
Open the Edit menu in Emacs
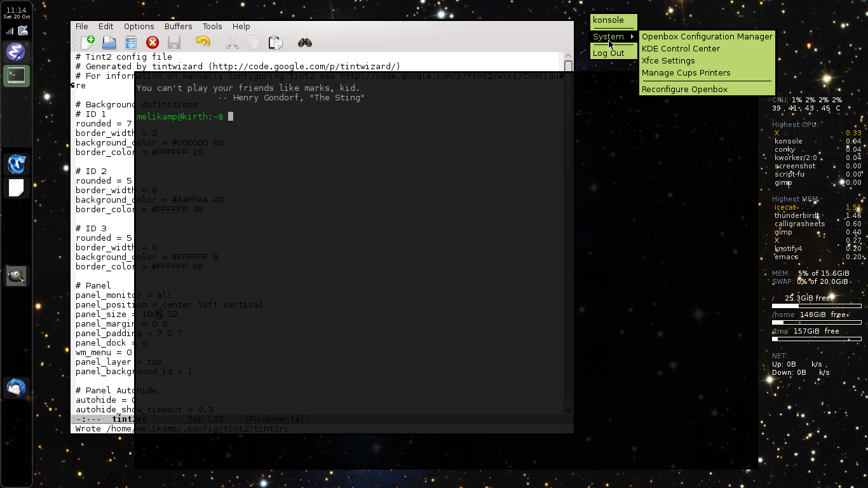coord(105,26)
